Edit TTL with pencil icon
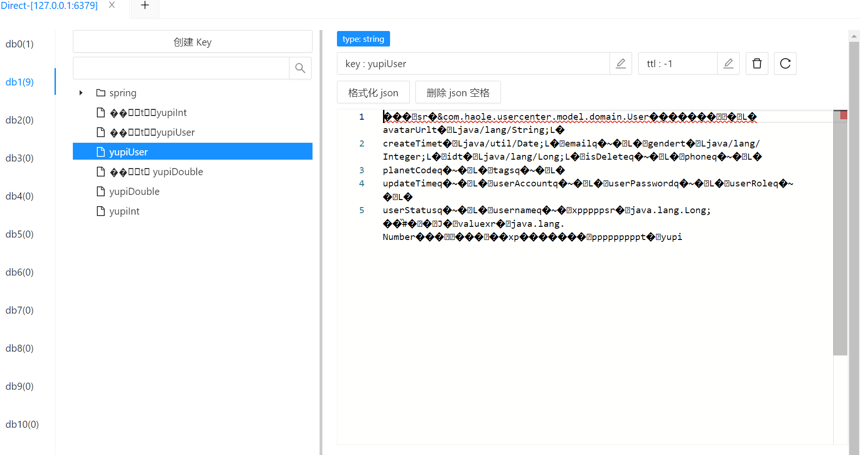 [x=728, y=63]
